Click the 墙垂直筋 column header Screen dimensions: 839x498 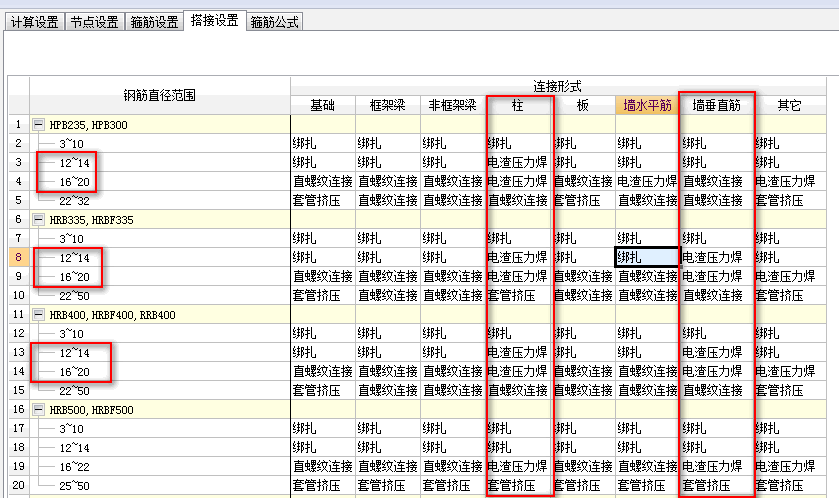pyautogui.click(x=716, y=105)
